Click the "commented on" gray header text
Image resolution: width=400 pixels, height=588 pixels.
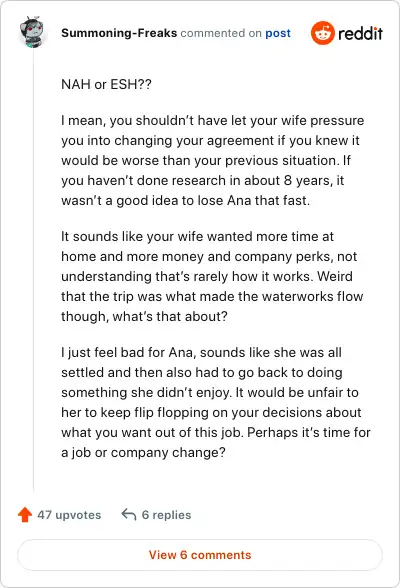(x=221, y=33)
